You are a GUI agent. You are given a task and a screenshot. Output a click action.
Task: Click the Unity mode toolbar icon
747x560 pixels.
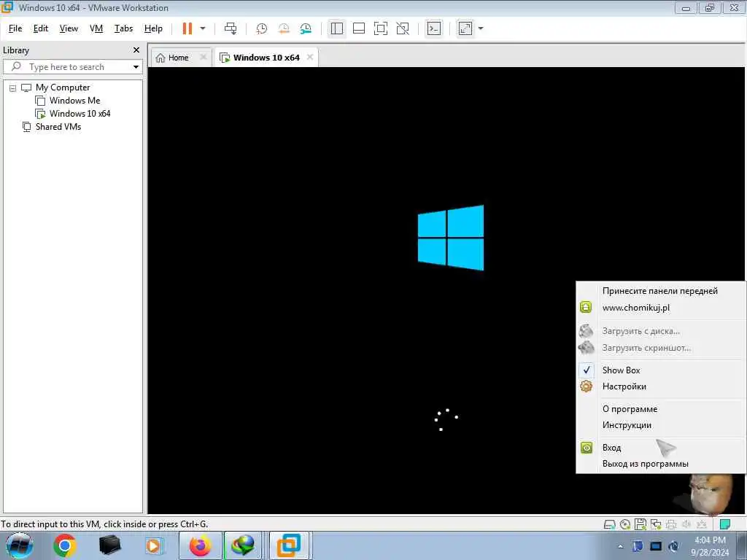pos(403,28)
